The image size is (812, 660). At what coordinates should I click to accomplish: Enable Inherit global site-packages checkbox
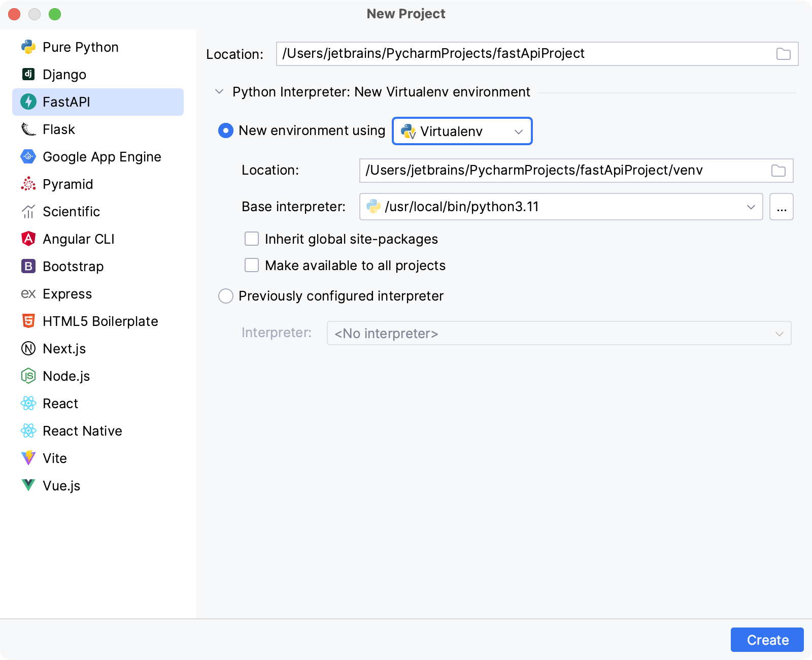(x=252, y=239)
